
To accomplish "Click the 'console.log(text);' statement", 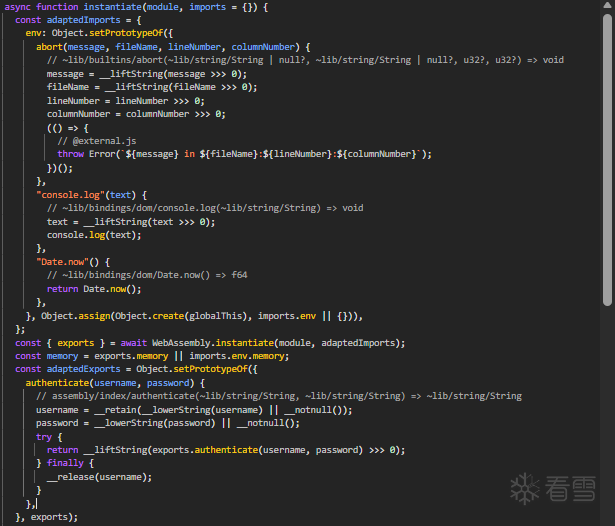I will [94, 235].
